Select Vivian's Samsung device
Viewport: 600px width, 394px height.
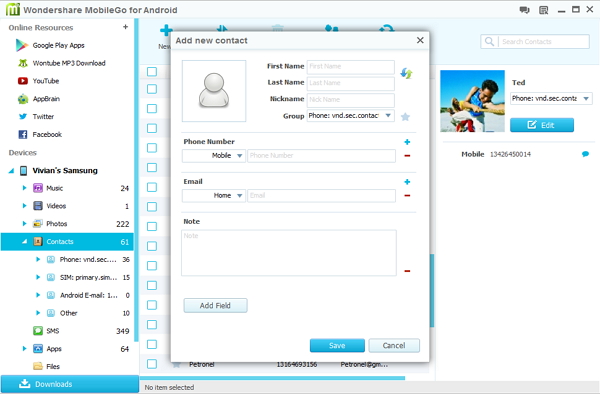coord(65,171)
